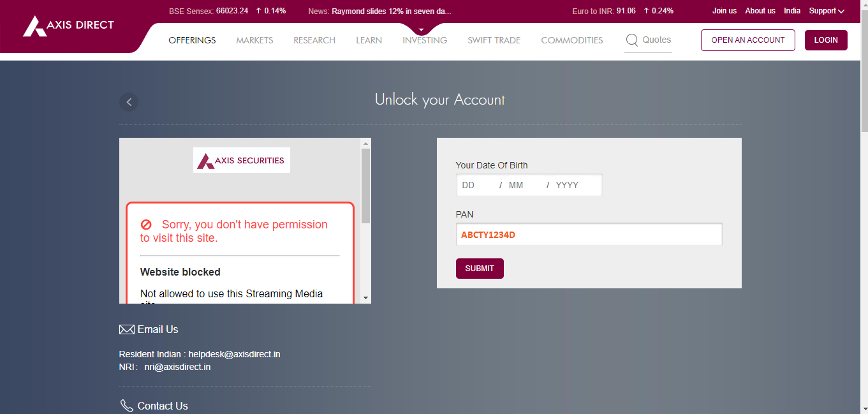Focus the PAN input field
Screen dimensions: 868x414
589,234
